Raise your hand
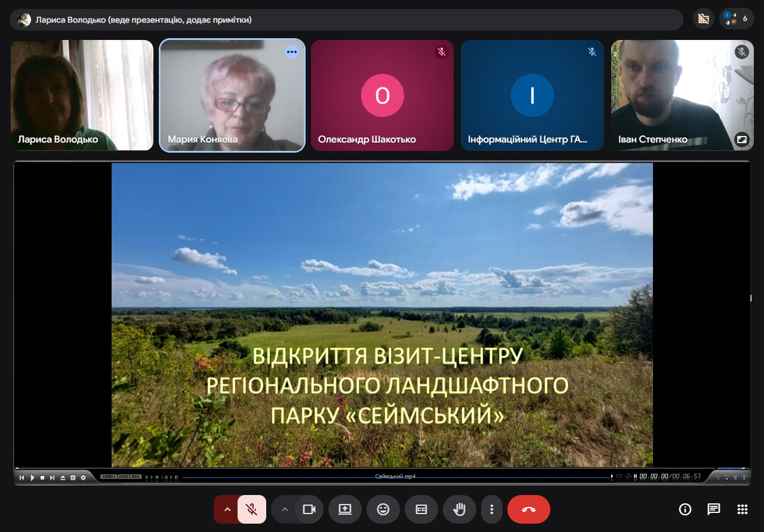The image size is (764, 532). 459,509
